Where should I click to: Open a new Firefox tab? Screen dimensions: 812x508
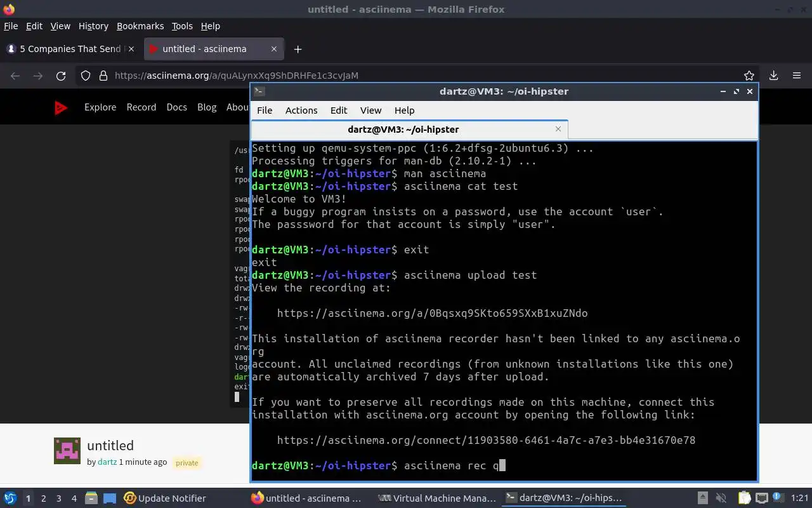tap(298, 49)
